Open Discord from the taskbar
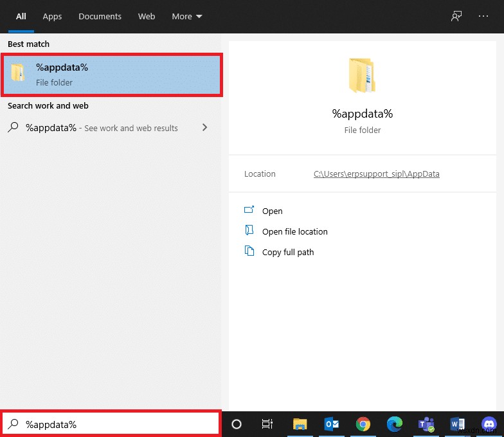The image size is (504, 437). (489, 424)
